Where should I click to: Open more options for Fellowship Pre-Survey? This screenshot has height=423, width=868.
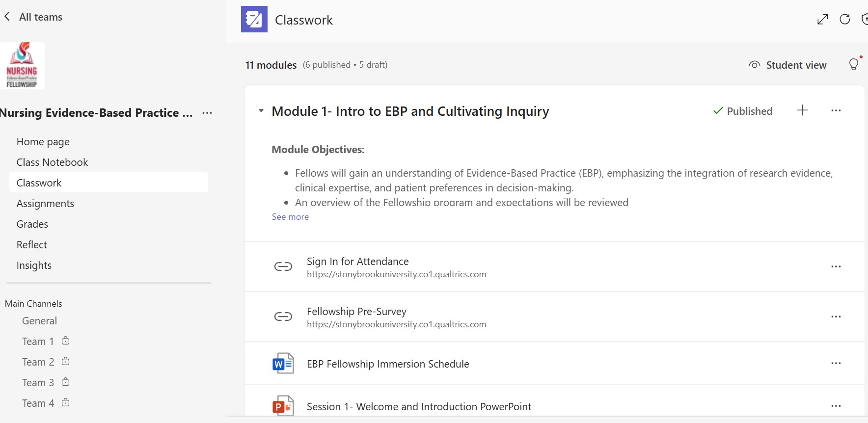coord(836,317)
